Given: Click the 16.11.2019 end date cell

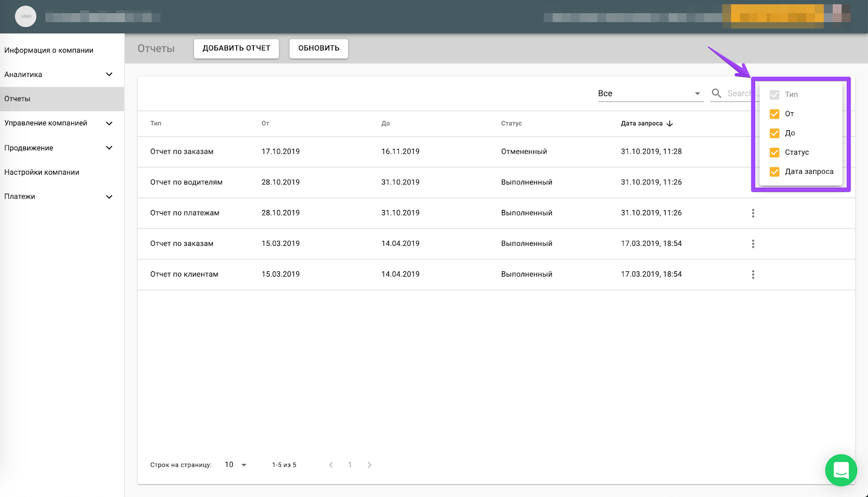Looking at the screenshot, I should click(x=400, y=152).
